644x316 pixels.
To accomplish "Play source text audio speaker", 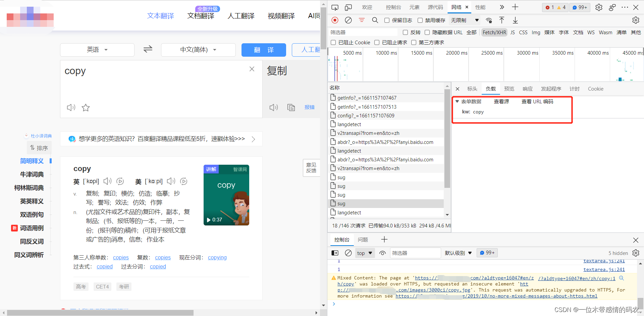I will (x=71, y=108).
